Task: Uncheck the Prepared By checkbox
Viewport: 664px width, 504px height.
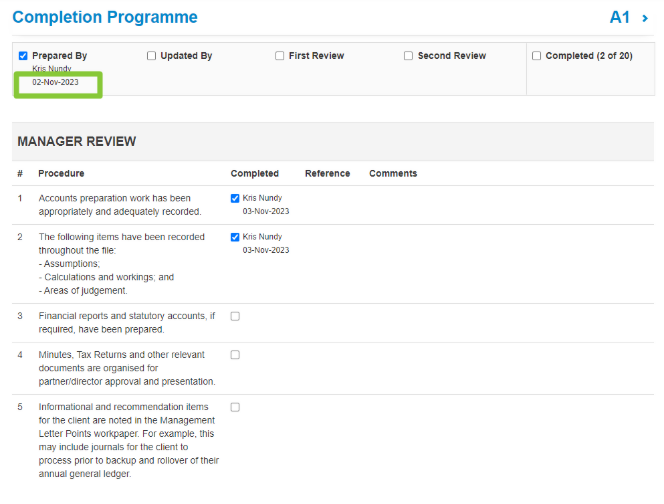Action: (x=23, y=56)
